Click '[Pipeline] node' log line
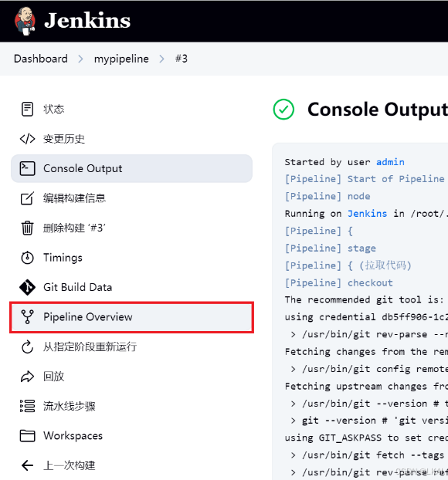 pyautogui.click(x=328, y=196)
